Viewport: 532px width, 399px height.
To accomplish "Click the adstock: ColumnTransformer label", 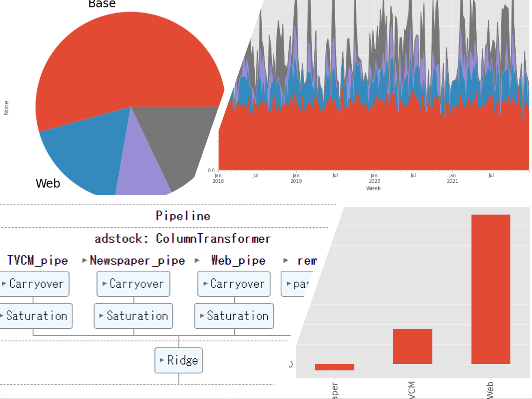I will coord(183,239).
